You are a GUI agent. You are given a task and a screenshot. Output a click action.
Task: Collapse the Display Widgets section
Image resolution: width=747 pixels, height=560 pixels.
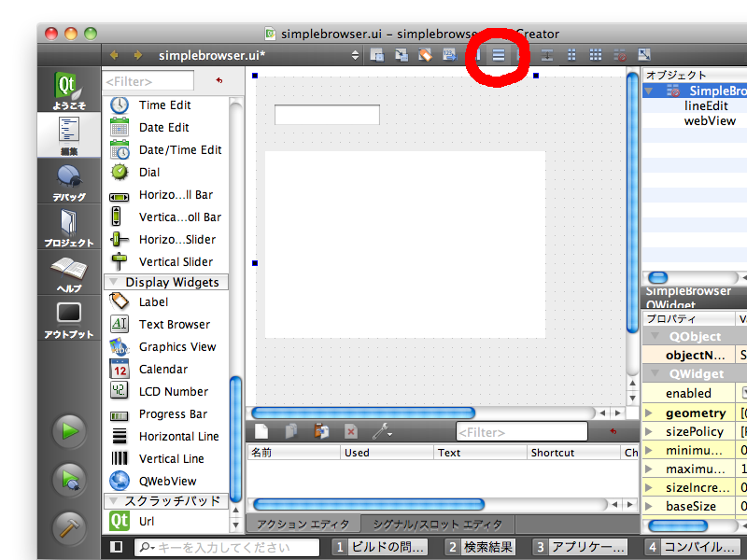(x=113, y=282)
